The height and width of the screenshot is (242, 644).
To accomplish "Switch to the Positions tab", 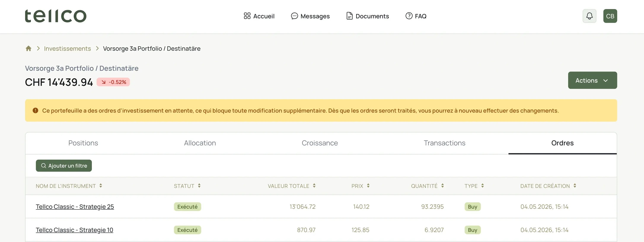I will (83, 143).
